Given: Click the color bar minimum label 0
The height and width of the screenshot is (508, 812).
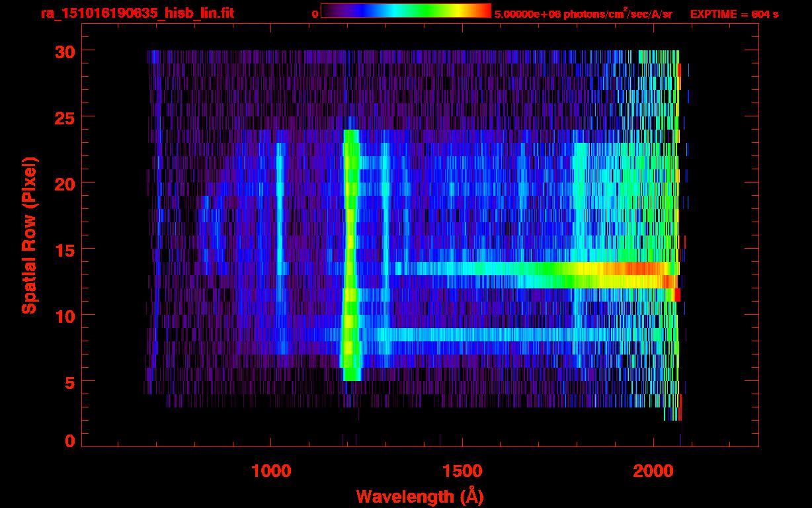Looking at the screenshot, I should (315, 14).
